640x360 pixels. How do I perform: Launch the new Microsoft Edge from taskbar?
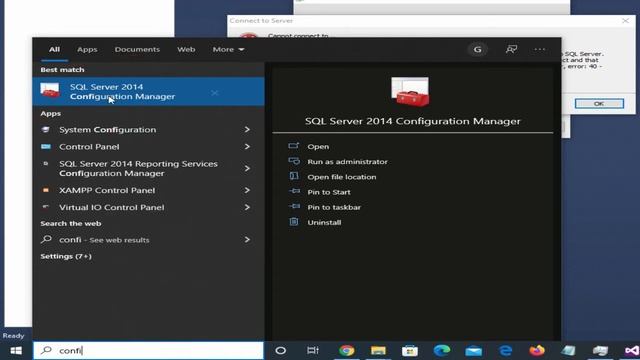442,351
